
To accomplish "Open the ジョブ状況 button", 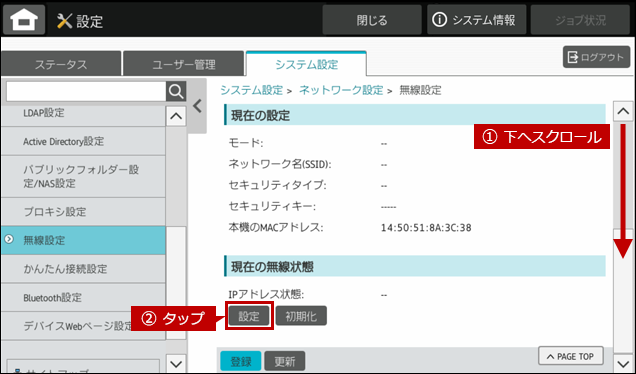I will coord(580,19).
